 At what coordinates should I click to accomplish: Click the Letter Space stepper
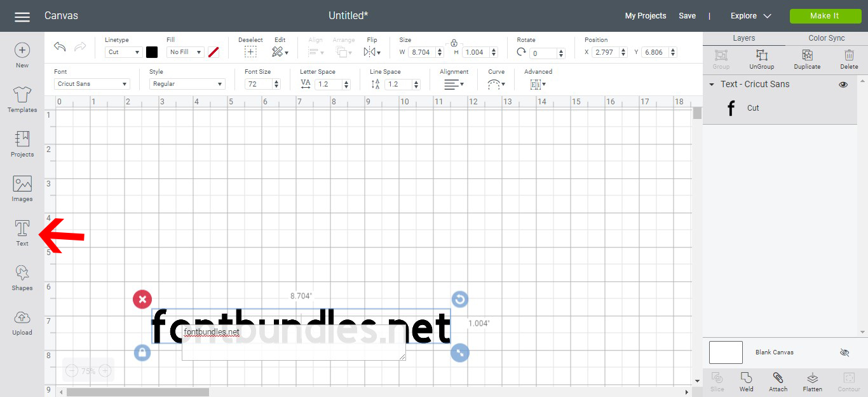pyautogui.click(x=346, y=84)
